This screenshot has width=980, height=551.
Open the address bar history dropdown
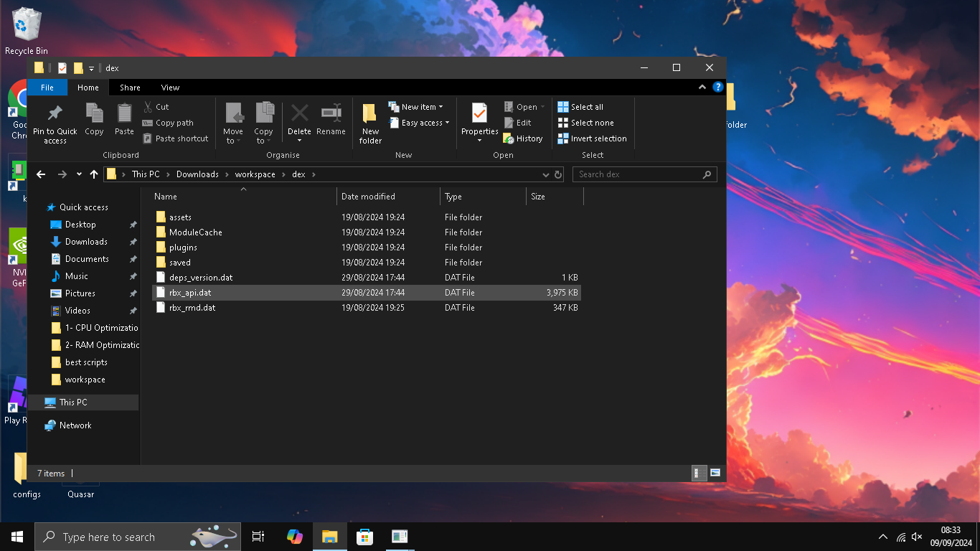click(546, 174)
